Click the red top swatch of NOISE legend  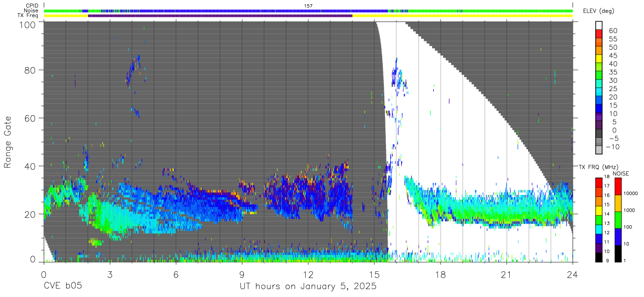(x=618, y=186)
